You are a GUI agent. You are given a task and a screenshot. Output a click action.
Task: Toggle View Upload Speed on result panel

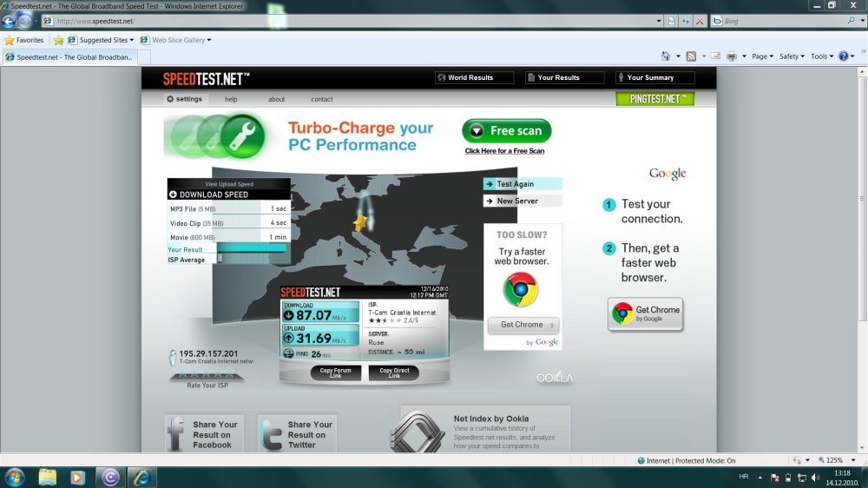(x=228, y=184)
